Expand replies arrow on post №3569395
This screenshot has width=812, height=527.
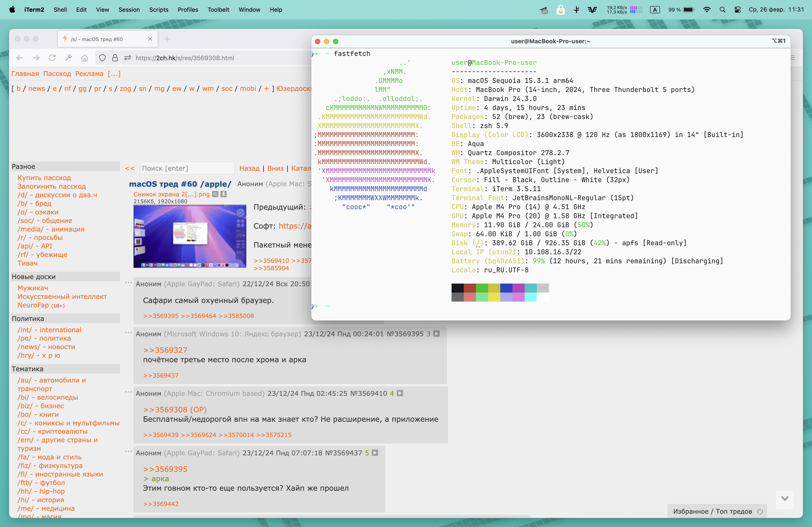click(436, 334)
